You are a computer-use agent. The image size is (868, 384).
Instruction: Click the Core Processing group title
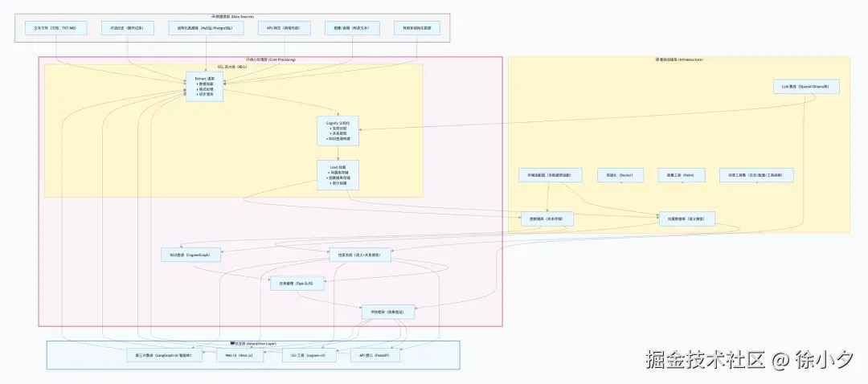pos(271,59)
